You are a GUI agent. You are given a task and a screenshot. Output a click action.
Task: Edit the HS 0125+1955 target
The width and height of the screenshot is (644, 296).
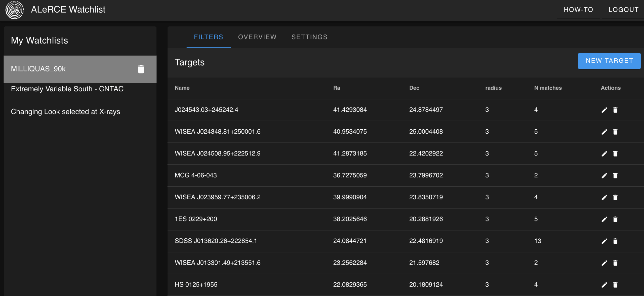604,285
